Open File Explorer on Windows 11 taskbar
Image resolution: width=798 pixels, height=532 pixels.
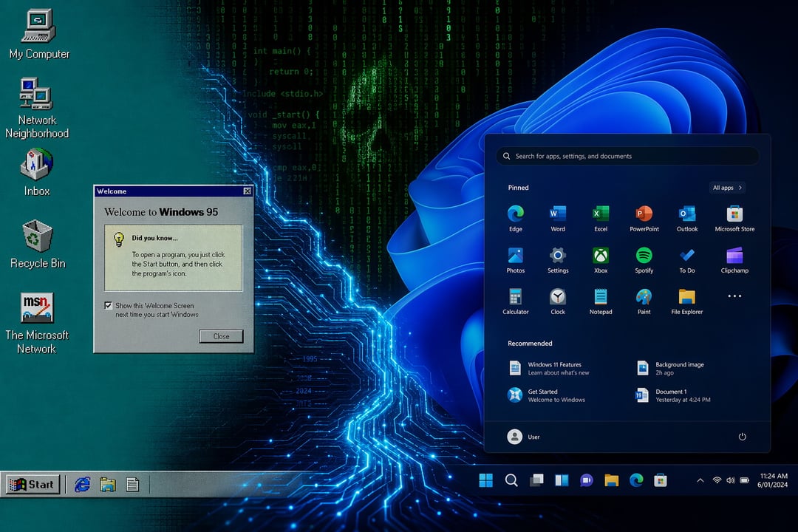[611, 480]
